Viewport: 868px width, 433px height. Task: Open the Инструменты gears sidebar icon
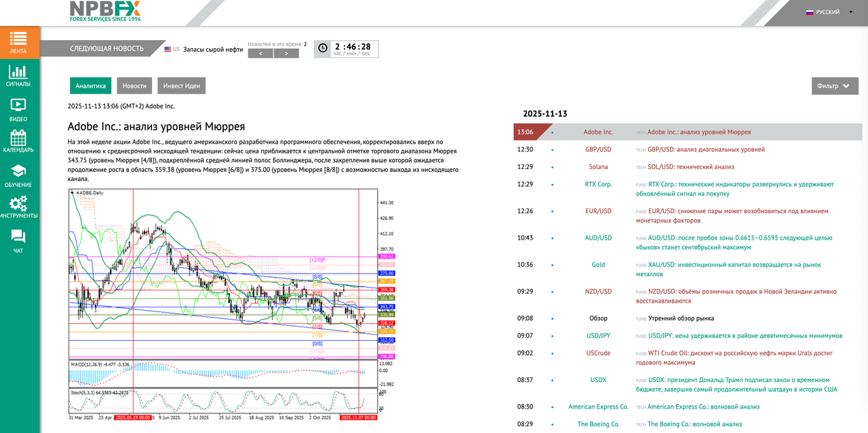pos(18,207)
